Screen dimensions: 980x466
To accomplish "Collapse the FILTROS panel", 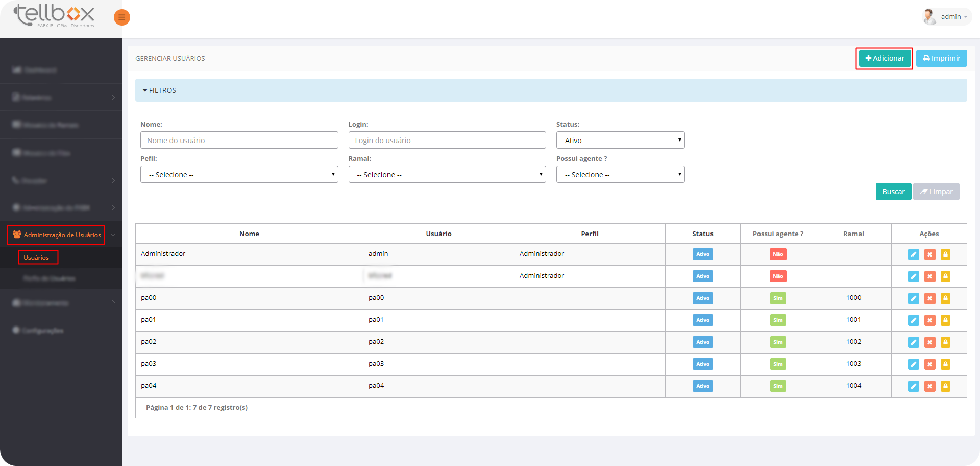I will click(x=160, y=90).
